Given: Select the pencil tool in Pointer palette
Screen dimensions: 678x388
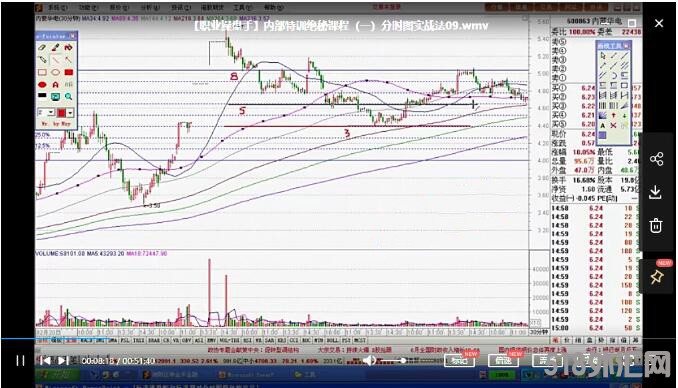Looking at the screenshot, I should click(x=42, y=60).
